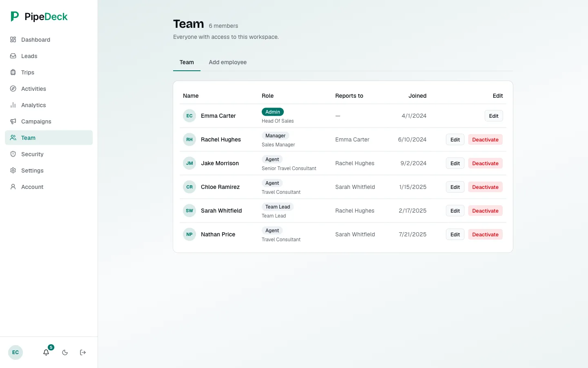The image size is (588, 368).
Task: Click the Account person icon
Action: tap(13, 187)
